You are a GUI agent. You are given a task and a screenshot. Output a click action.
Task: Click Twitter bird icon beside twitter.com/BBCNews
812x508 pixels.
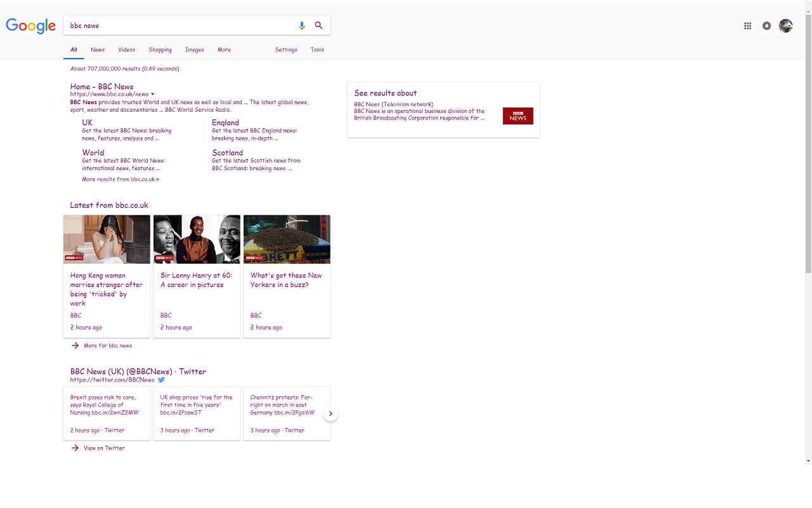point(161,380)
